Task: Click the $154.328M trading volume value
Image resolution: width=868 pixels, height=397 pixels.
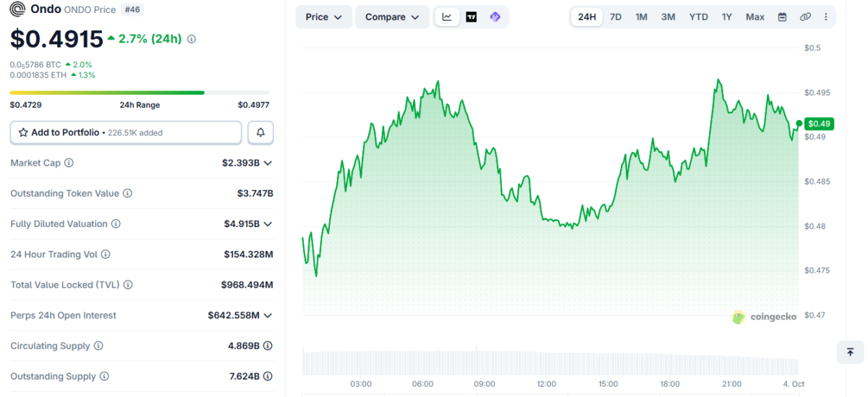Action: (248, 255)
